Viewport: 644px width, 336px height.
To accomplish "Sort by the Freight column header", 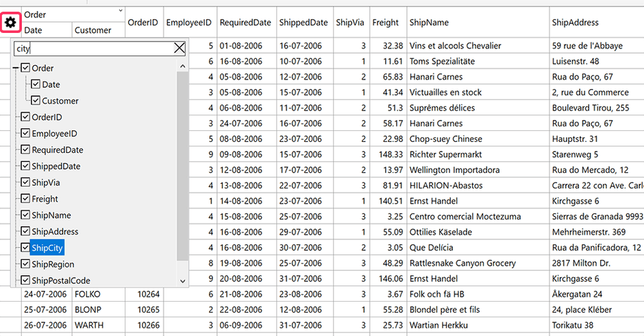I will pos(385,23).
